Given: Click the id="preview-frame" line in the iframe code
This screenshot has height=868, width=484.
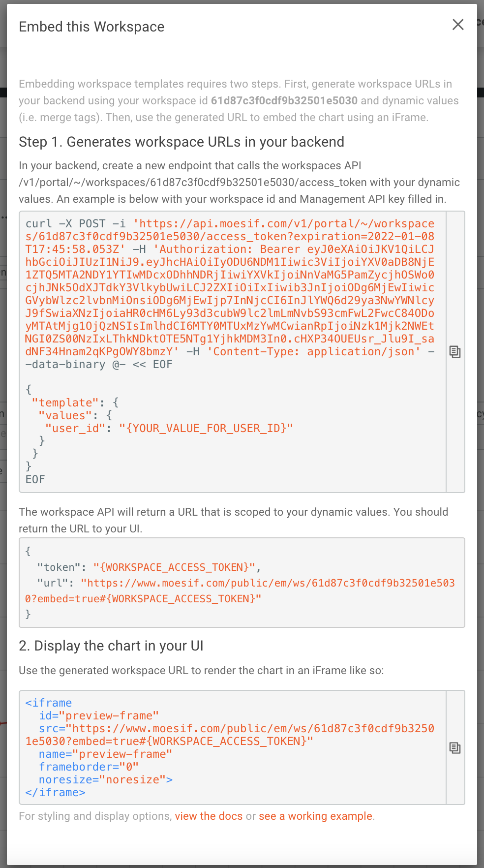Looking at the screenshot, I should [99, 715].
